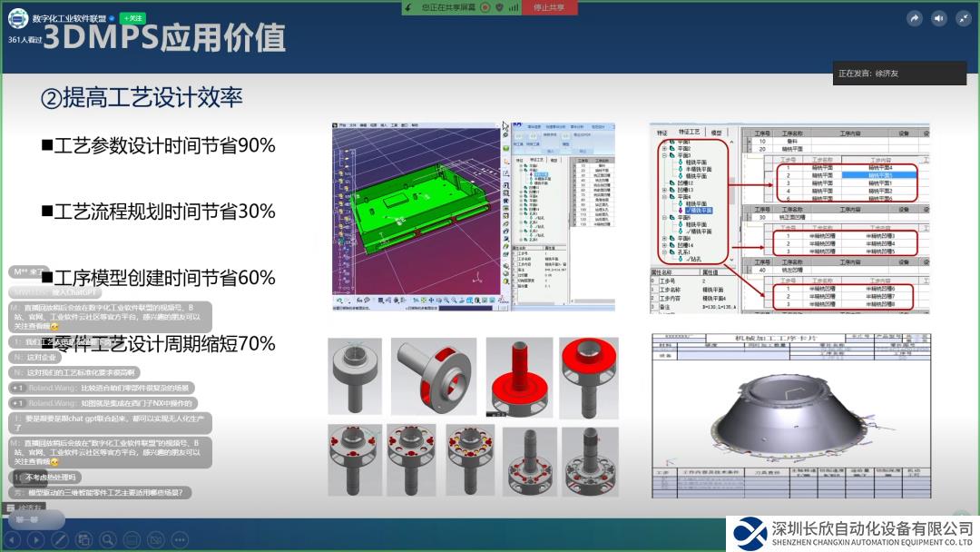Open the magnifier zoom tool
980x552 pixels.
tap(107, 539)
